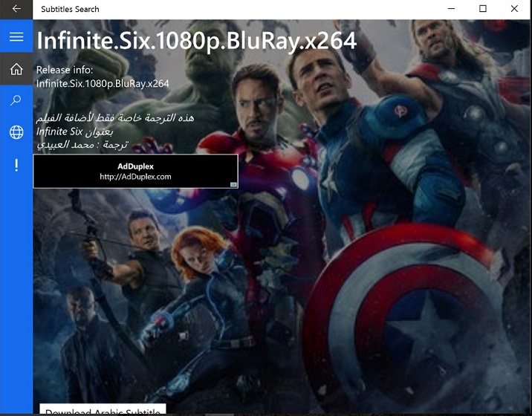The image size is (532, 416).
Task: Click the bold AdDuplex ad title
Action: point(135,166)
